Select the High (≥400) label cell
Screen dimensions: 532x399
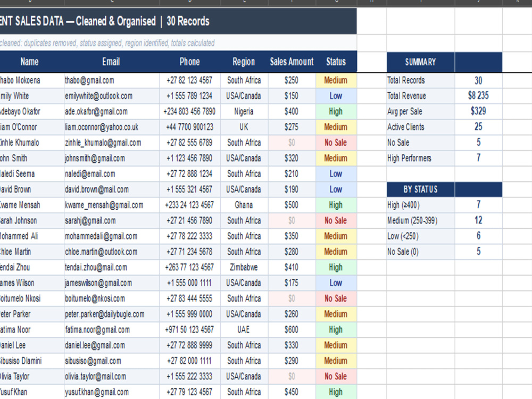[420, 205]
